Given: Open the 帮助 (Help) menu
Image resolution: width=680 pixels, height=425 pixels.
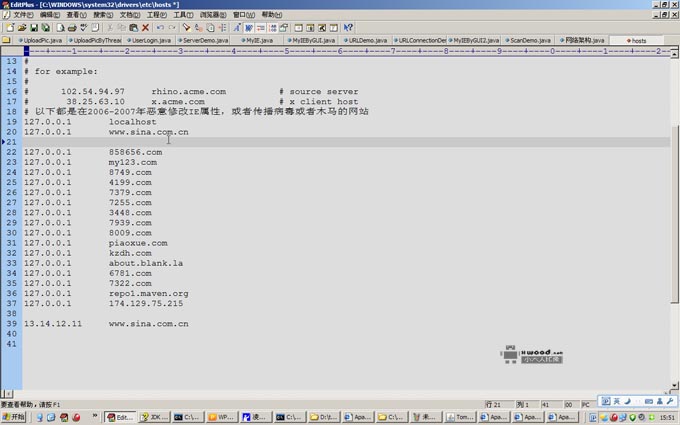Looking at the screenshot, I should (271, 15).
